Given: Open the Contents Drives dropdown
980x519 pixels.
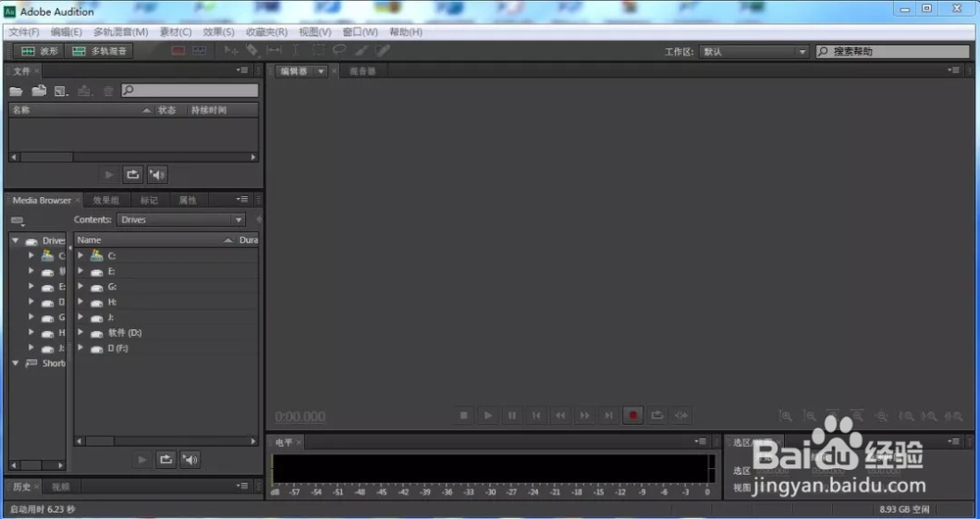Looking at the screenshot, I should click(181, 220).
